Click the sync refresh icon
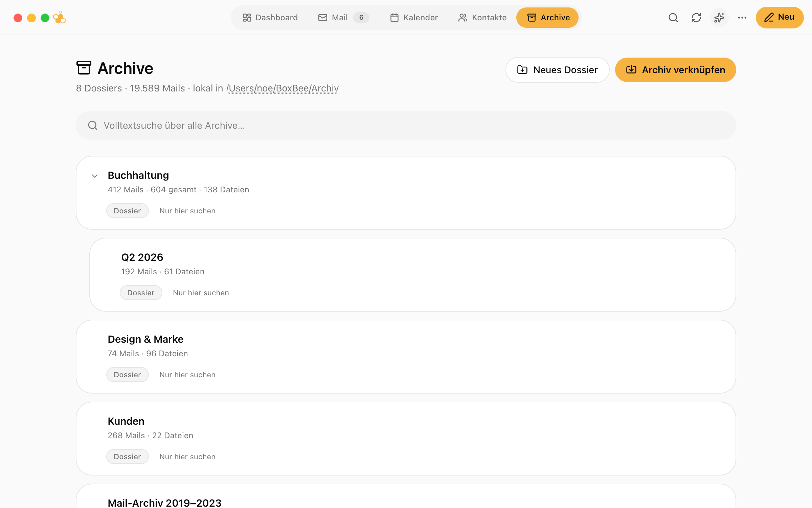 [696, 18]
